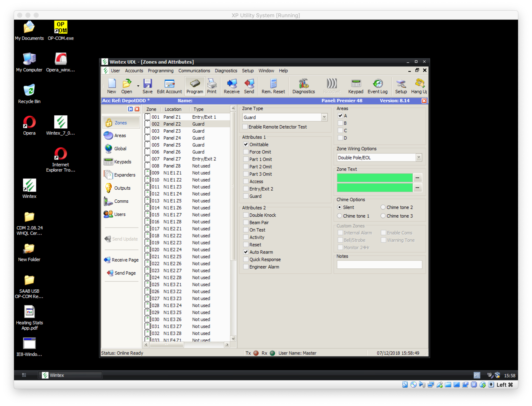Enable the Double Knock checkbox
Screen dimensions: 532x406
[246, 215]
